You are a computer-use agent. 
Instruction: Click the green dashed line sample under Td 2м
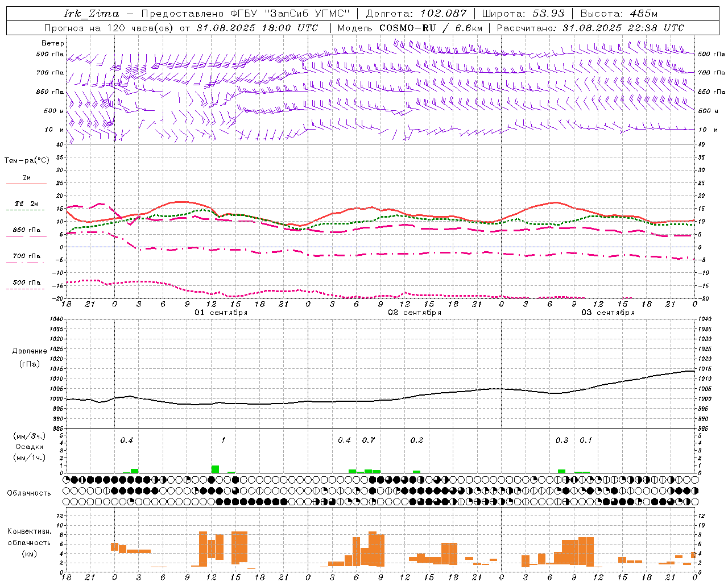coord(26,210)
